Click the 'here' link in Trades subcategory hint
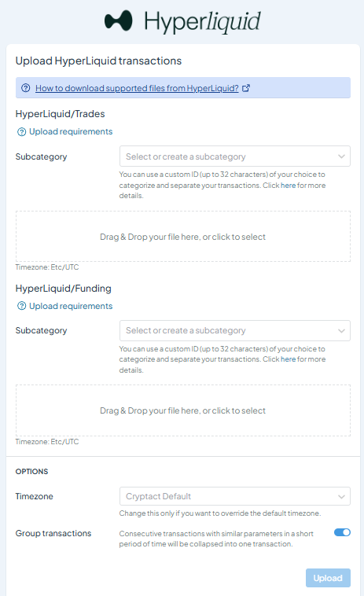The image size is (364, 596). pyautogui.click(x=288, y=186)
